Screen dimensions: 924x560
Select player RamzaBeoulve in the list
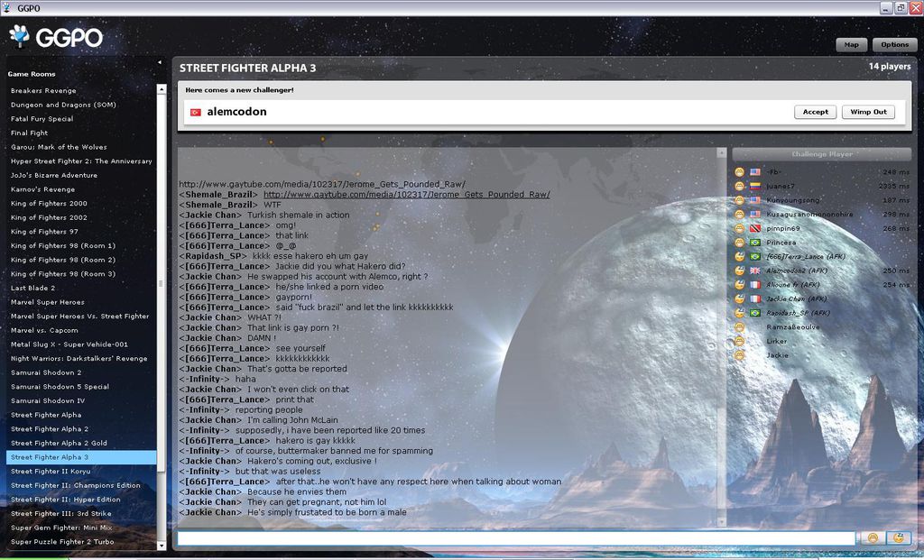[x=792, y=327]
